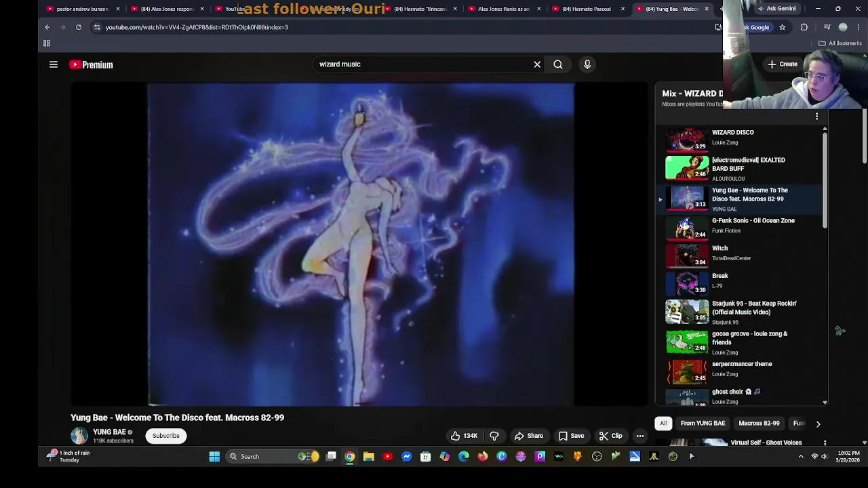Open more actions ellipsis below video
868x488 pixels.
640,436
